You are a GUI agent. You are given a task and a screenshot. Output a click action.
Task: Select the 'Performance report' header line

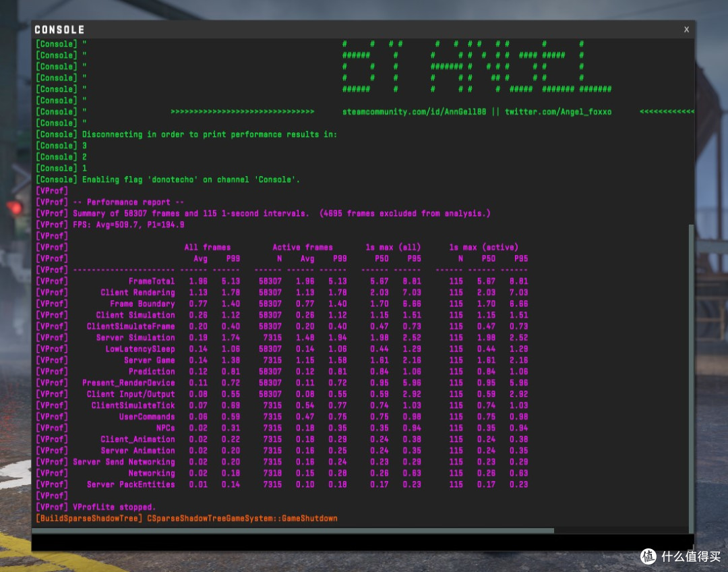point(128,202)
